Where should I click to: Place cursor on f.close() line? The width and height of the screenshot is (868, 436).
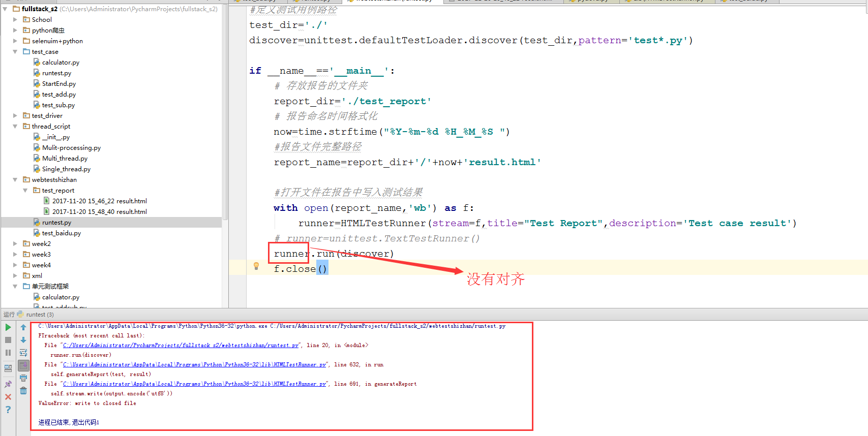click(x=301, y=269)
